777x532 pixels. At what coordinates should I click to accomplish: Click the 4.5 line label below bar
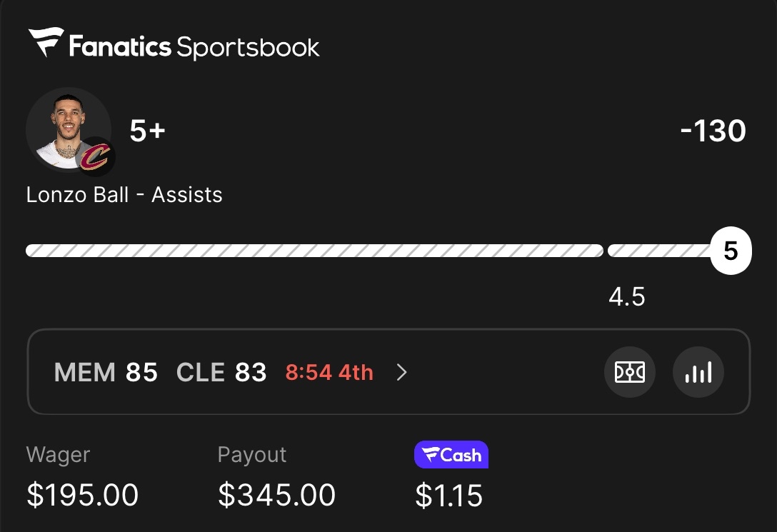point(626,297)
